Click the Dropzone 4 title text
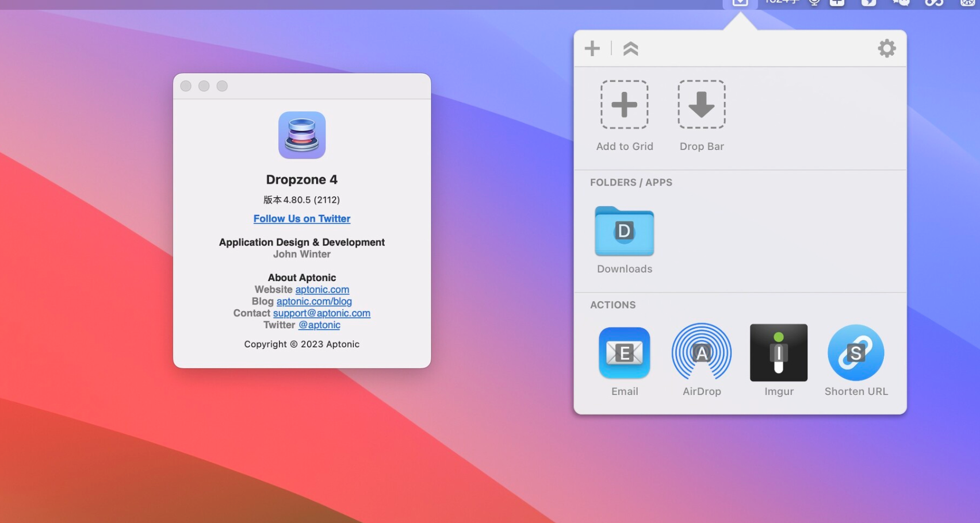980x523 pixels. click(x=301, y=179)
